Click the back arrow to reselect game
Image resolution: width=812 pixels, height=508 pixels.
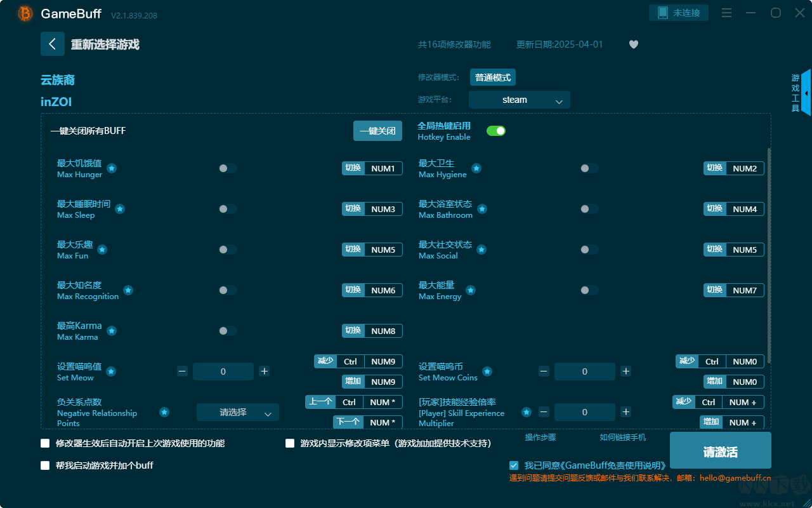click(x=53, y=43)
